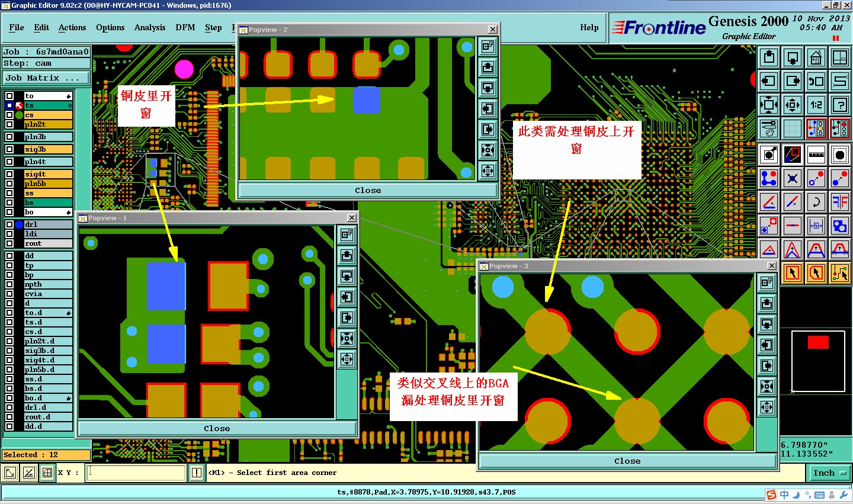The height and width of the screenshot is (504, 853).
Task: Click the 1:2 scale icon
Action: (x=816, y=105)
